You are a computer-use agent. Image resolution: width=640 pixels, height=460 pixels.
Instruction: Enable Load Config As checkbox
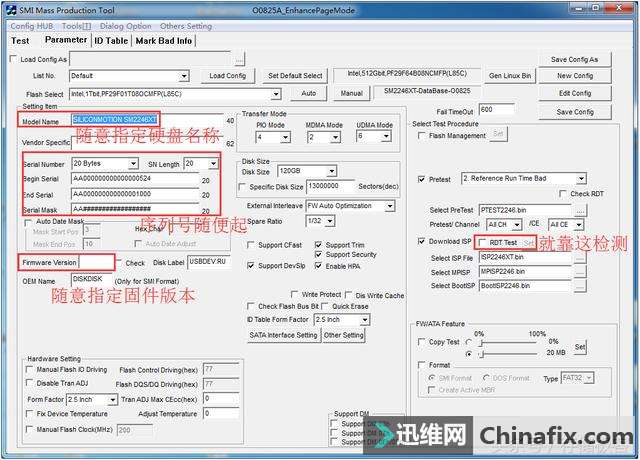13,59
